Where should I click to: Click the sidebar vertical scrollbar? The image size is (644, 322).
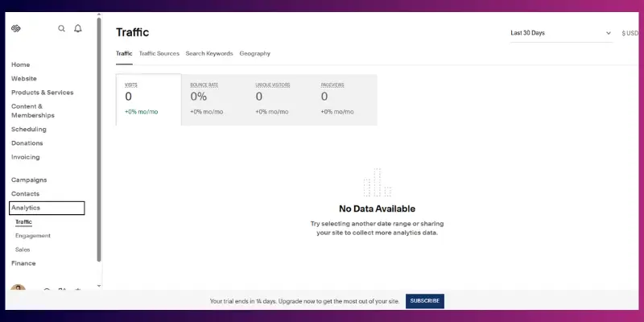tap(98, 139)
